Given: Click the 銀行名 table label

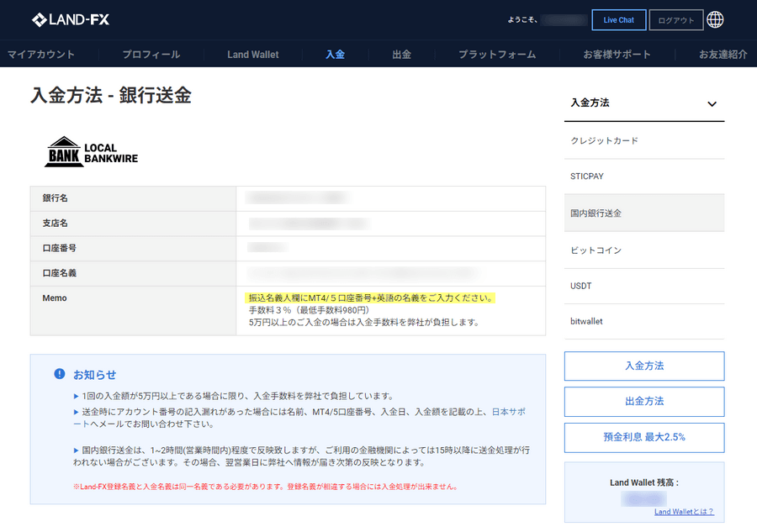Looking at the screenshot, I should coord(55,198).
